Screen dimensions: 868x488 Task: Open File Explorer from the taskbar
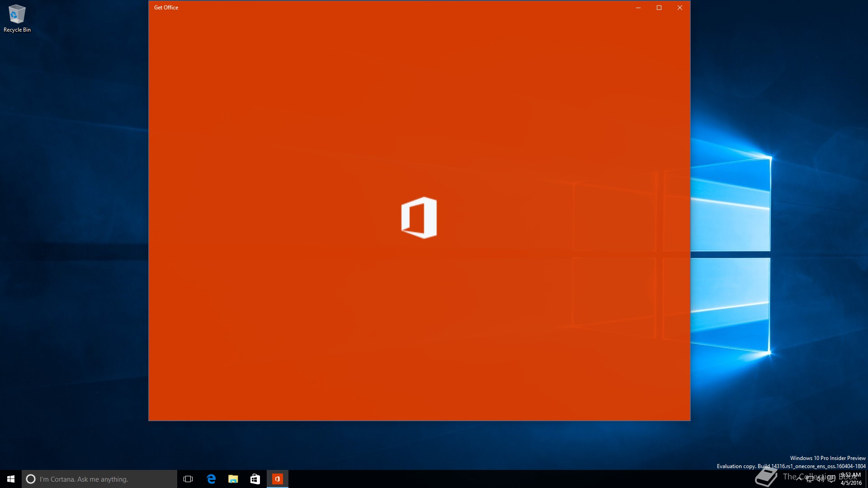pos(233,479)
